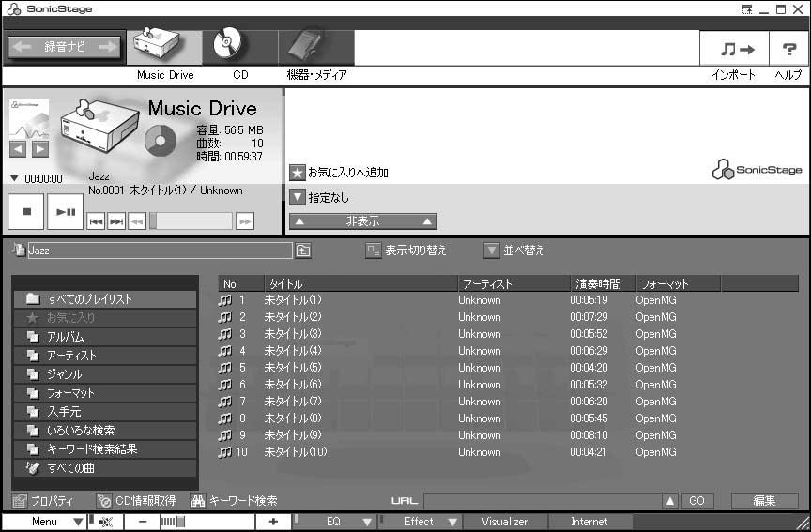Skip to next track button
811x532 pixels.
[116, 221]
